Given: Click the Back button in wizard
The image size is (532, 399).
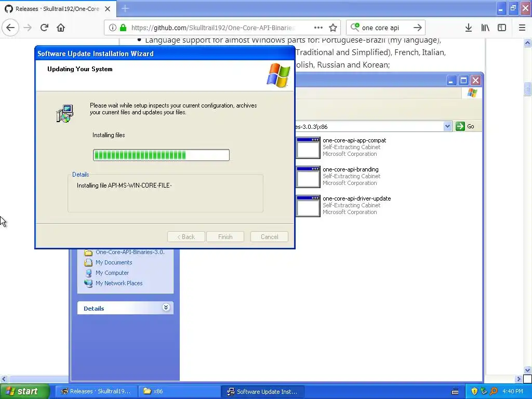Looking at the screenshot, I should coord(186,237).
